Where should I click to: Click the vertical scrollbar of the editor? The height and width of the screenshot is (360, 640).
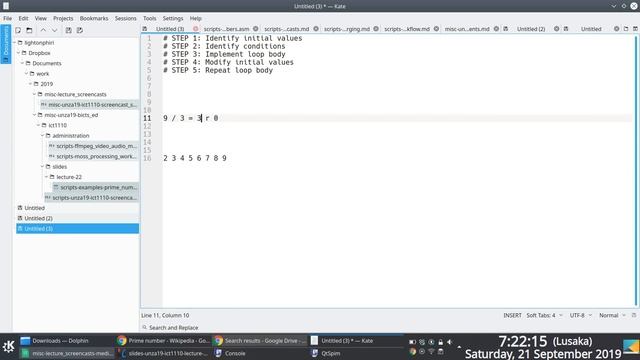pyautogui.click(x=636, y=171)
